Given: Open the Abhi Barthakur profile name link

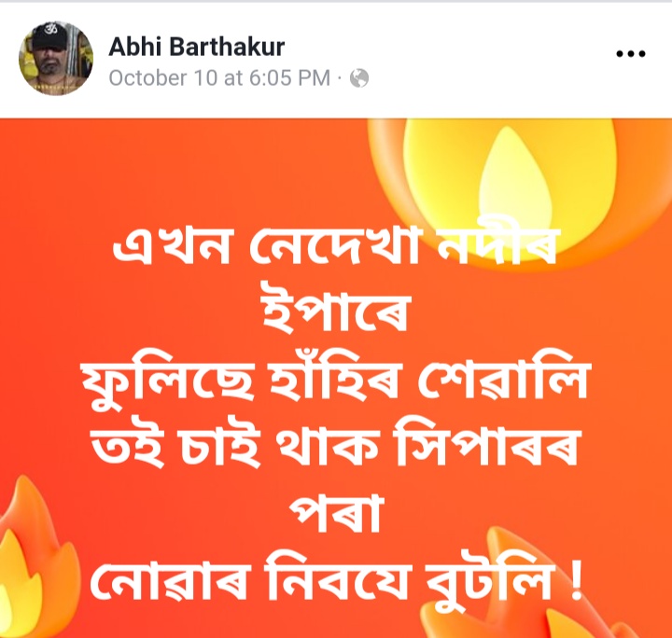Looking at the screenshot, I should pyautogui.click(x=197, y=47).
